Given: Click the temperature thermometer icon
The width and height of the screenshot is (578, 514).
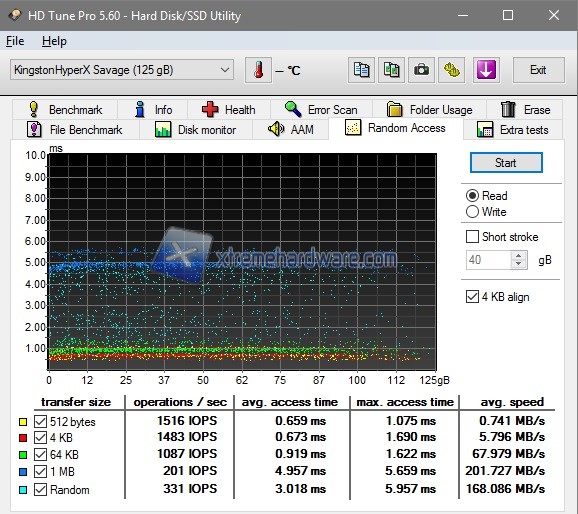Looking at the screenshot, I should pyautogui.click(x=258, y=70).
